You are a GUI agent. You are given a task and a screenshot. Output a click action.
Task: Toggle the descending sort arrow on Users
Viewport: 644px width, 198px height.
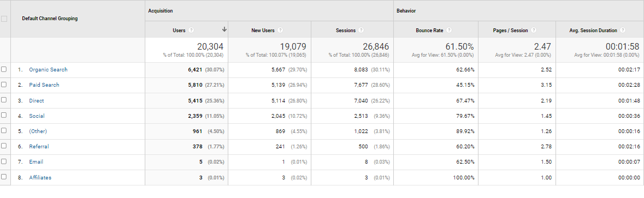224,29
